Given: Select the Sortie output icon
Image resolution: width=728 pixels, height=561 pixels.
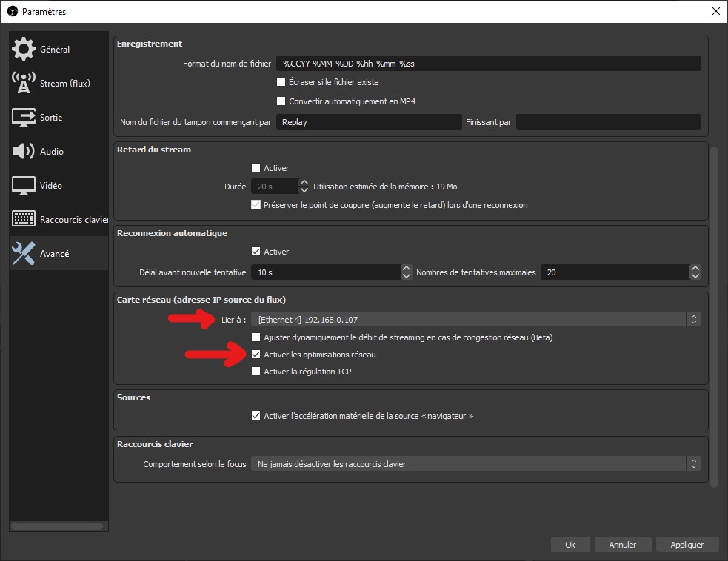Looking at the screenshot, I should pos(24,118).
